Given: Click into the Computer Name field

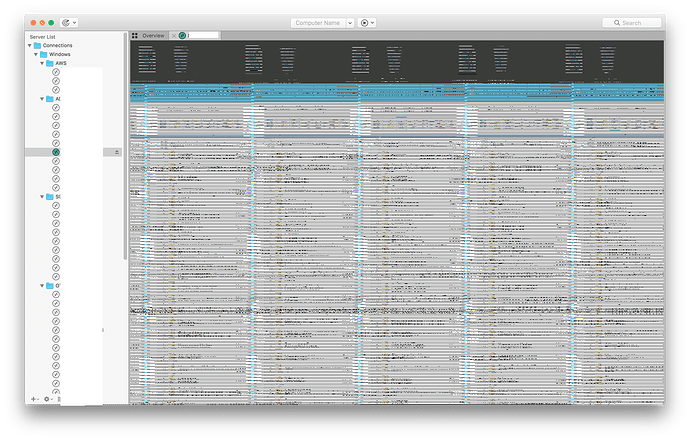Looking at the screenshot, I should tap(316, 22).
